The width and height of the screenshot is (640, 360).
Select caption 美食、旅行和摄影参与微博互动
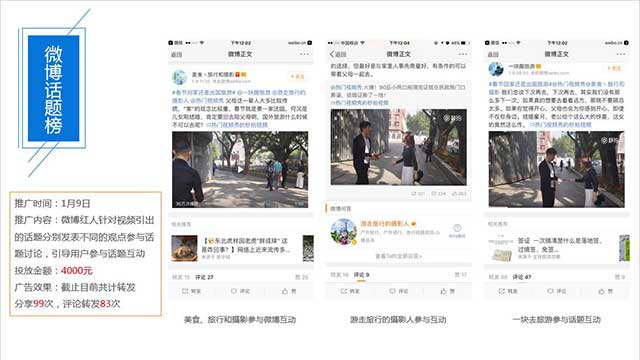coord(240,320)
